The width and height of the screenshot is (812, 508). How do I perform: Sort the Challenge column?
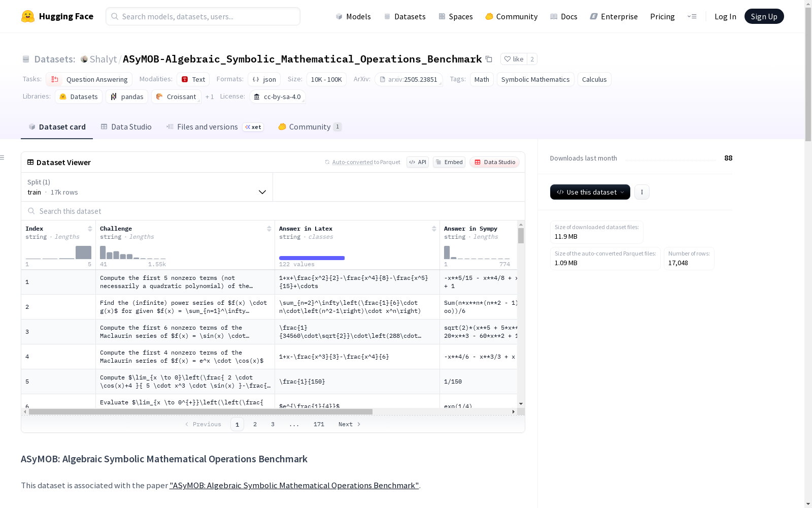[269, 229]
